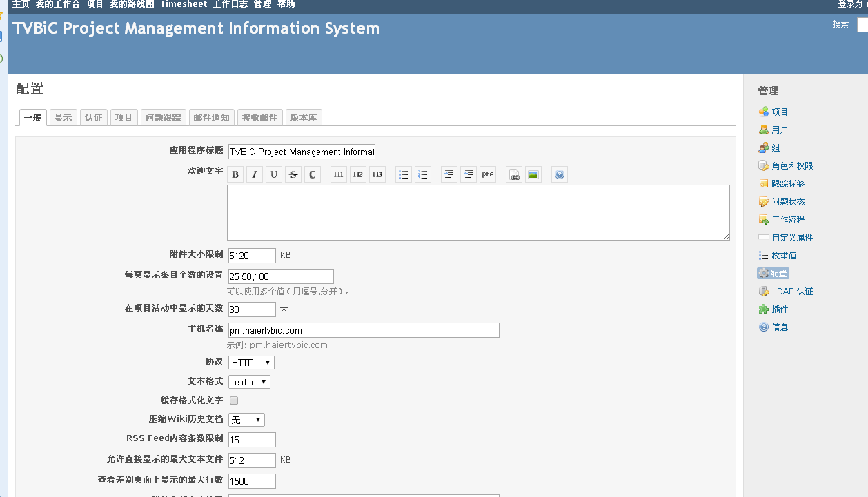This screenshot has height=497, width=868.
Task: Switch to the 项目 settings tab
Action: click(124, 118)
